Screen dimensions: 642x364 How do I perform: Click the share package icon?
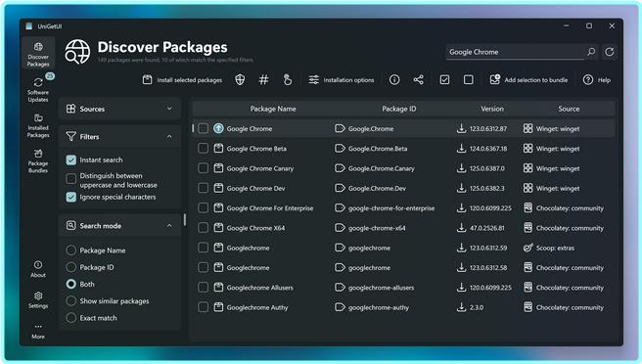418,80
